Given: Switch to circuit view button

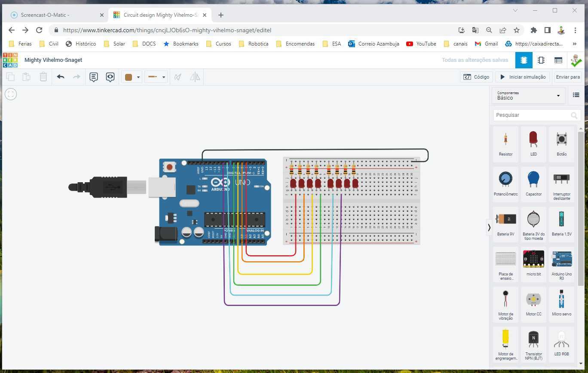Looking at the screenshot, I should (524, 60).
